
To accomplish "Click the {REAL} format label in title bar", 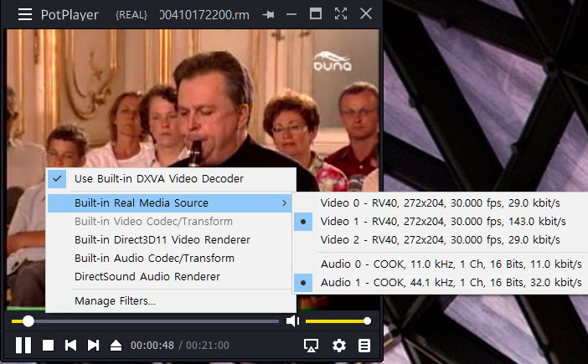I will click(x=132, y=15).
